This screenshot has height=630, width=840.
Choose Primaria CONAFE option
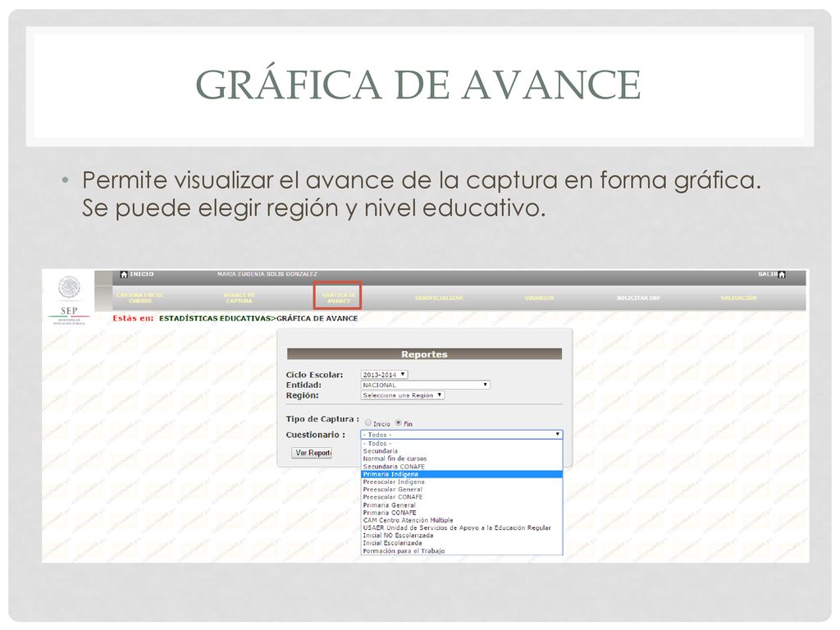coord(462,512)
